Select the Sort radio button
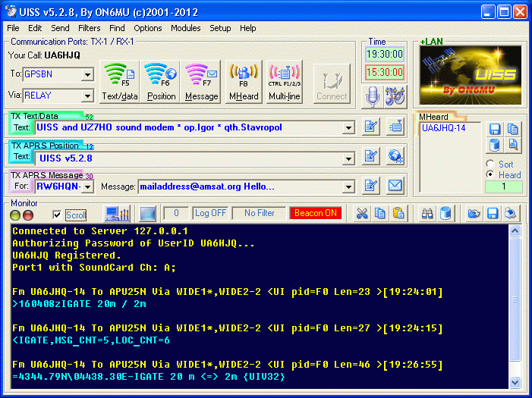The height and width of the screenshot is (398, 532). tap(490, 164)
